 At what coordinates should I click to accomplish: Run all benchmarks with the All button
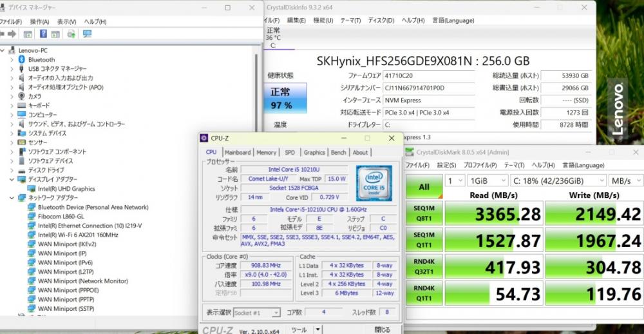coord(424,186)
